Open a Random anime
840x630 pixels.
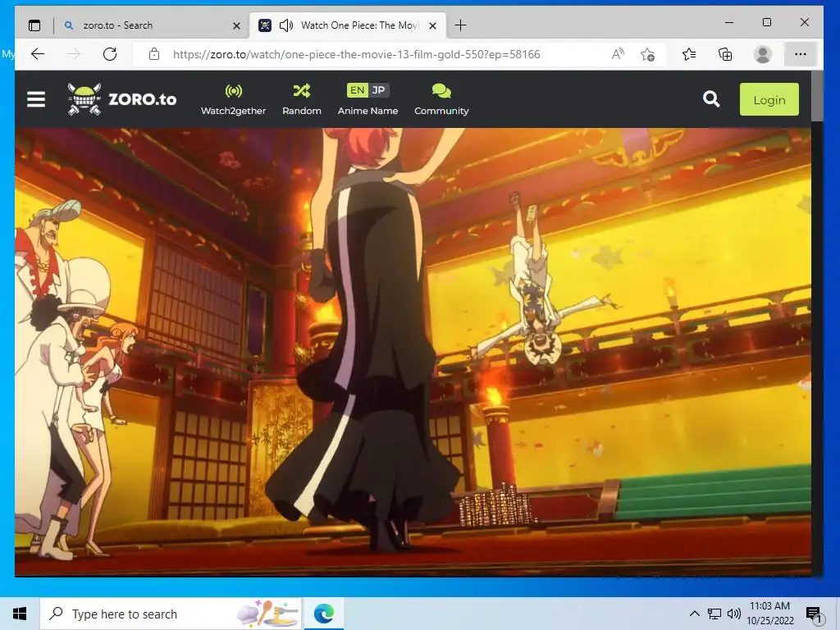302,99
